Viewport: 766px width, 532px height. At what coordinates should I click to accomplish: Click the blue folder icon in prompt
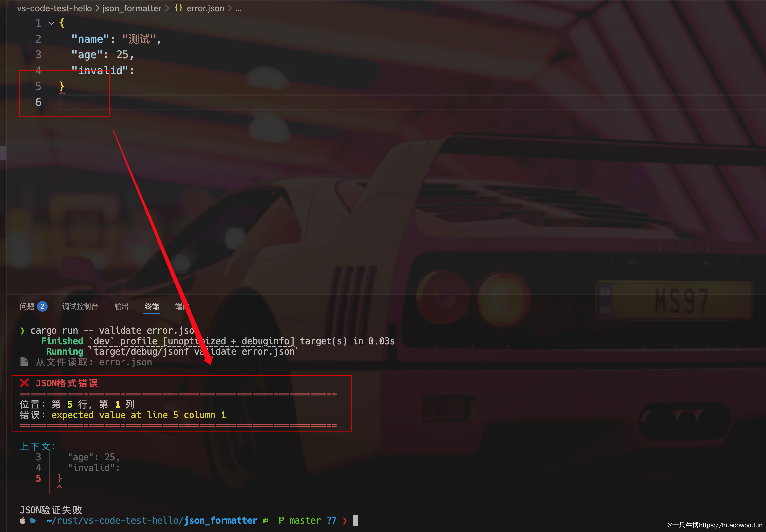(33, 521)
